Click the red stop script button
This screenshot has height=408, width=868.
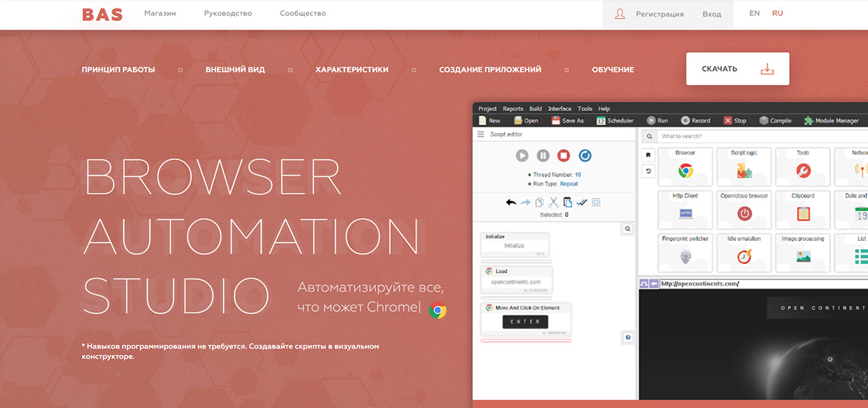point(564,156)
